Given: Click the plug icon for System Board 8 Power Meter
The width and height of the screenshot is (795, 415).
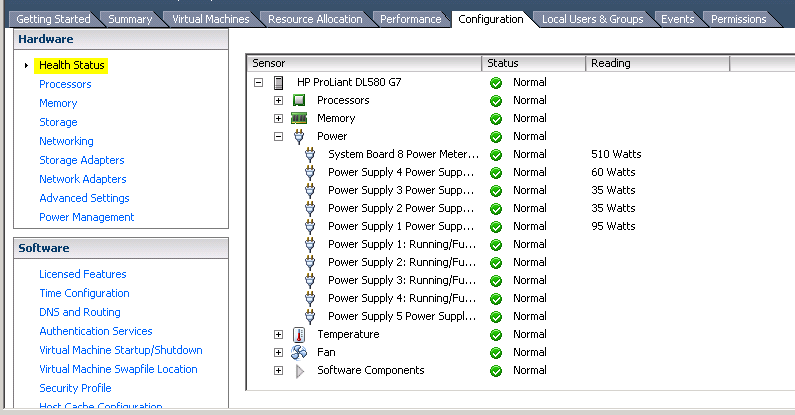Looking at the screenshot, I should coord(310,155).
